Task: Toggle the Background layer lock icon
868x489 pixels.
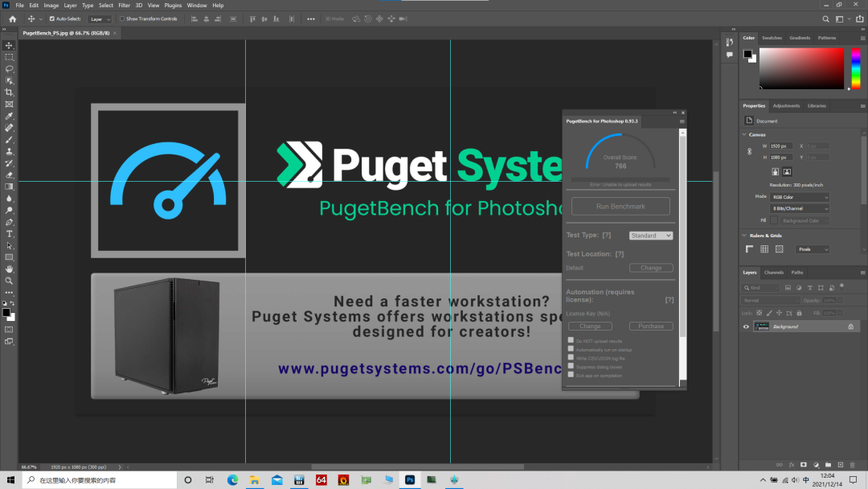Action: point(851,327)
